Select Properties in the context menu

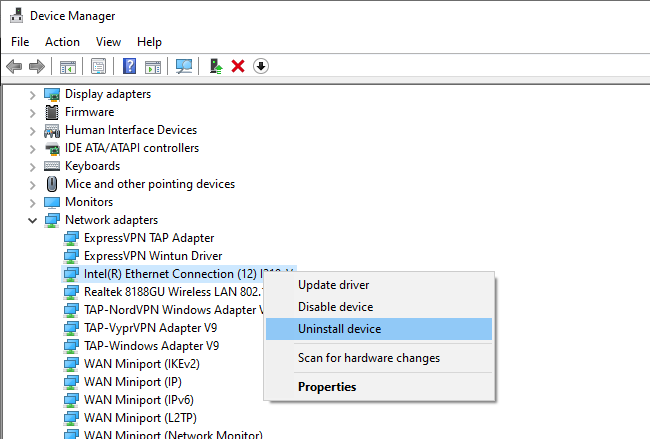coord(327,387)
